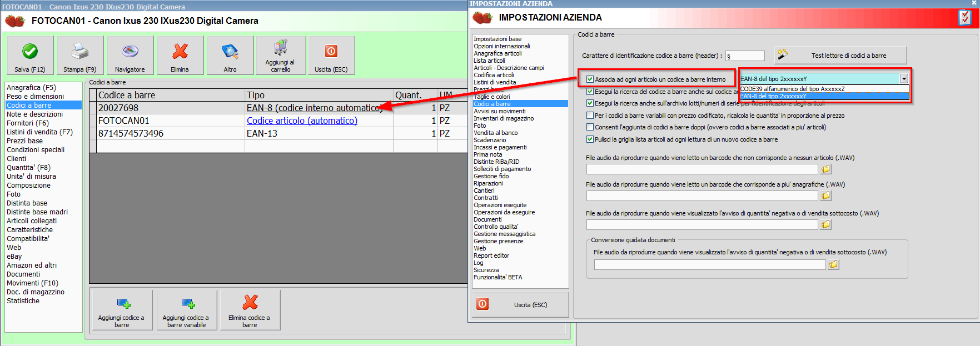
Task: Click Tipo column header
Action: [x=319, y=95]
